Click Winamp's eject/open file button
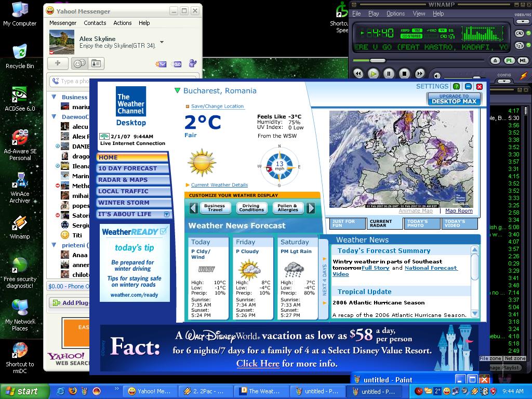This screenshot has width=532, height=399. coord(496,61)
